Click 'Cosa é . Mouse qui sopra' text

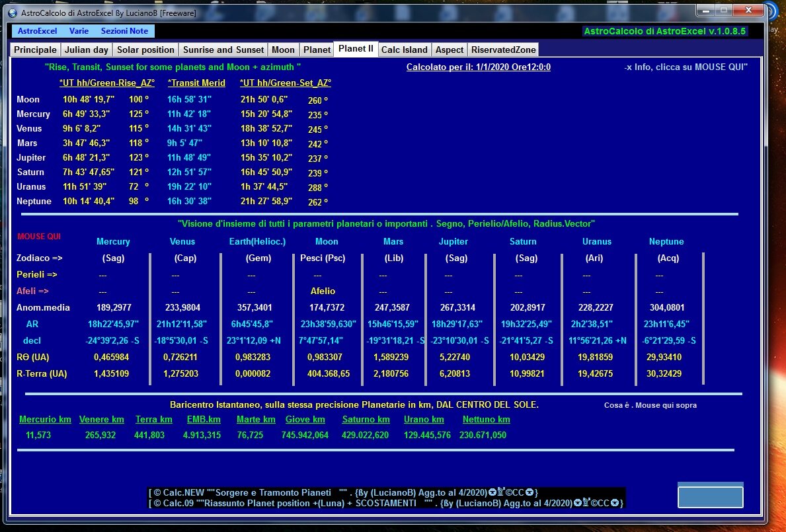coord(650,404)
